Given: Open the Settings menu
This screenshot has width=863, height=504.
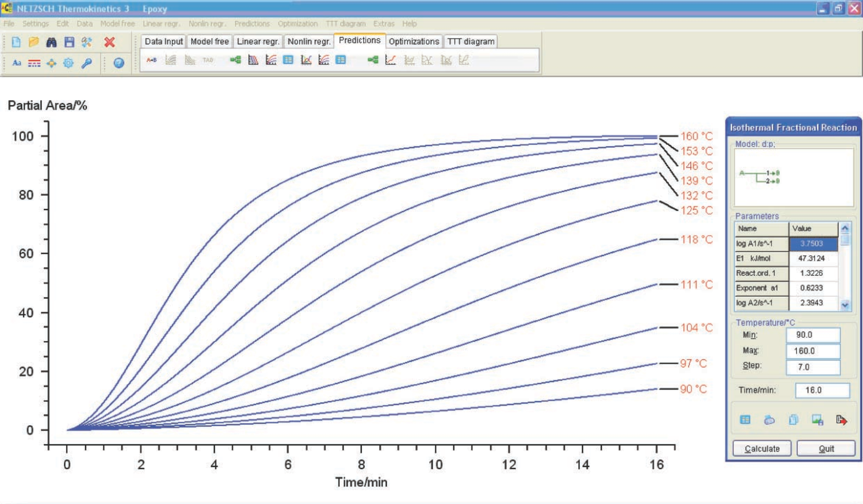Looking at the screenshot, I should point(36,24).
